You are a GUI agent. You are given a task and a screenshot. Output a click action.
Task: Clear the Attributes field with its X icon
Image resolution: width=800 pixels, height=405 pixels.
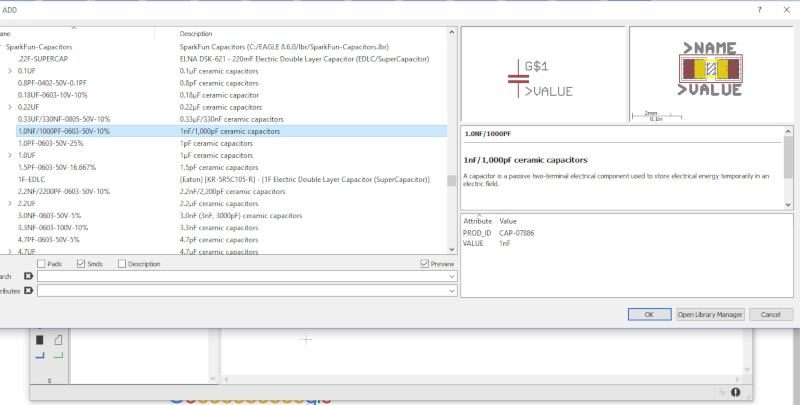(29, 290)
